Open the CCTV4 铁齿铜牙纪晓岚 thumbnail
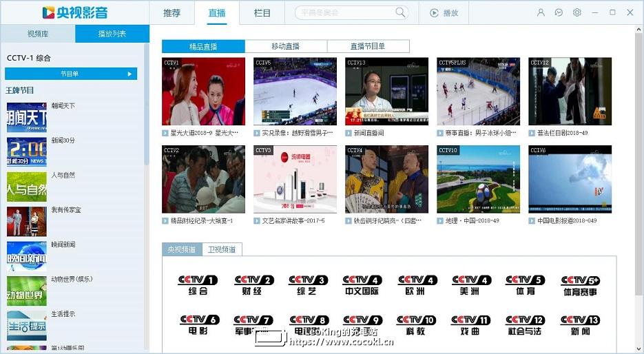This screenshot has width=644, height=354. (386, 179)
